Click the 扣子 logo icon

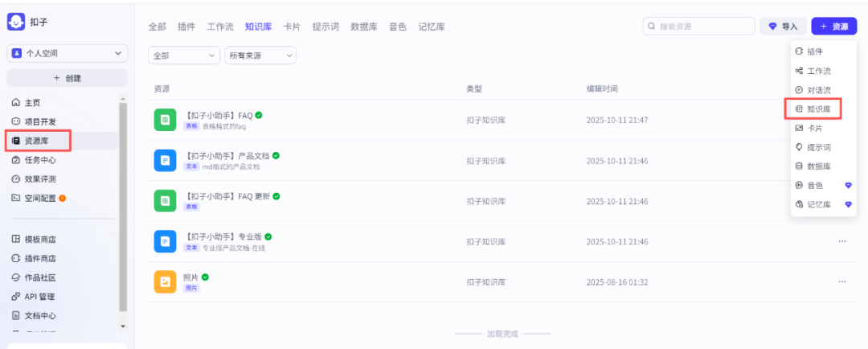(16, 22)
